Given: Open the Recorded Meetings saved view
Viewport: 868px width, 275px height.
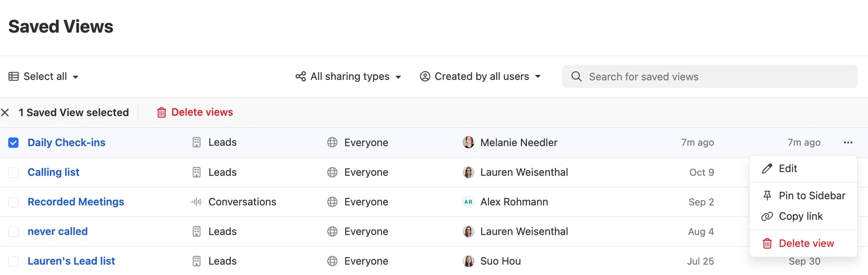Looking at the screenshot, I should [76, 202].
